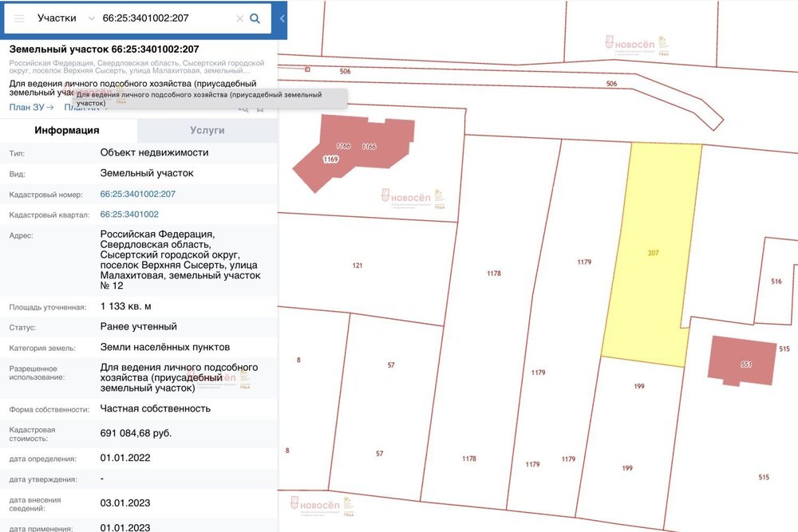Collapse the info panel with left chevron
This screenshot has width=798, height=532.
(x=282, y=19)
